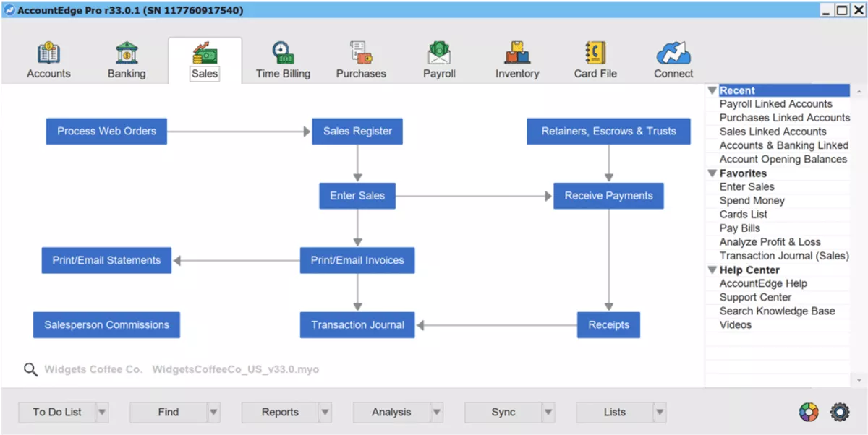Open the Card File module
868x435 pixels.
coord(595,58)
